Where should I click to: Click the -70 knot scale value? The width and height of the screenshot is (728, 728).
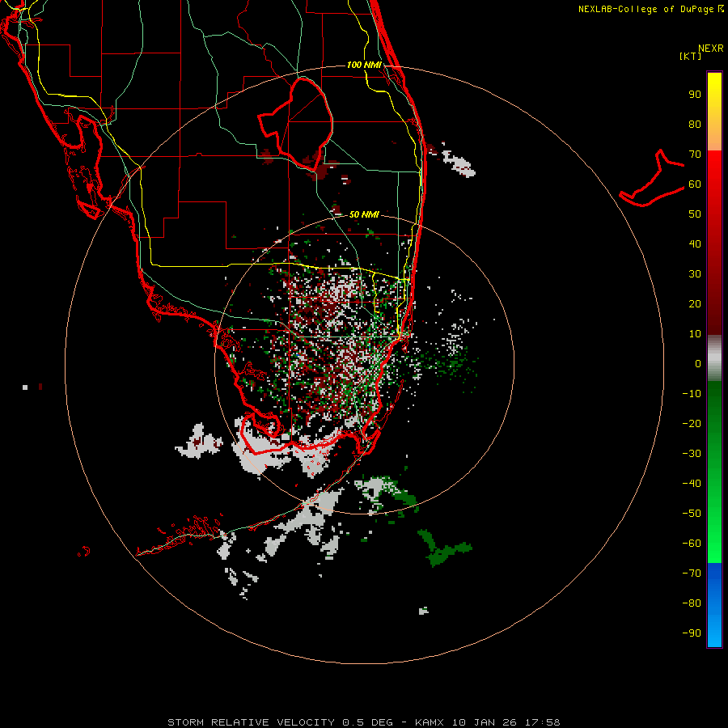[x=692, y=574]
